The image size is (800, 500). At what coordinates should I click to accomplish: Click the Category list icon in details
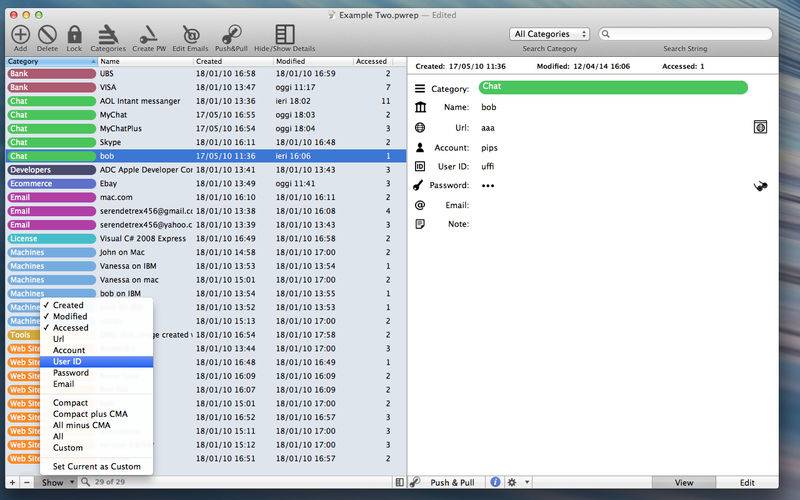point(420,88)
